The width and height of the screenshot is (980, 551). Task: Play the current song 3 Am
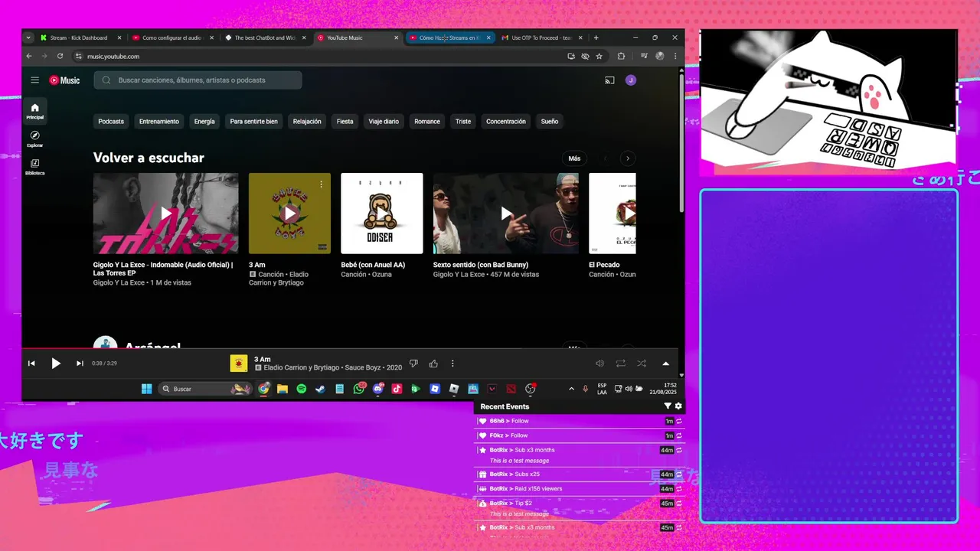pos(56,364)
